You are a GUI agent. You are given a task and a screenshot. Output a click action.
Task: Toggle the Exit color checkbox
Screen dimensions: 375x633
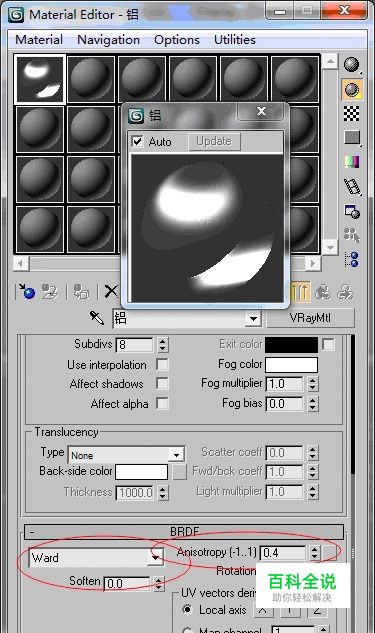(x=329, y=344)
